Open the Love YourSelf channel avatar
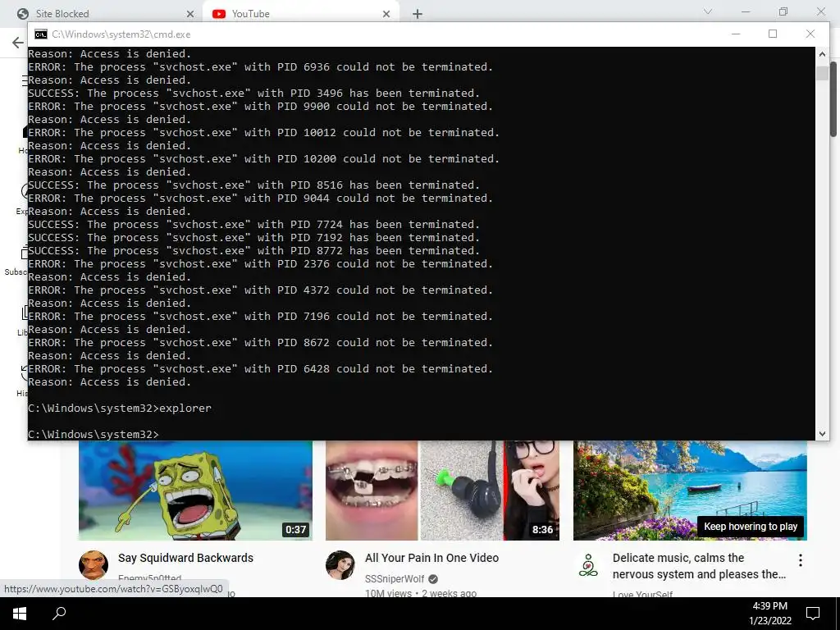 tap(587, 564)
